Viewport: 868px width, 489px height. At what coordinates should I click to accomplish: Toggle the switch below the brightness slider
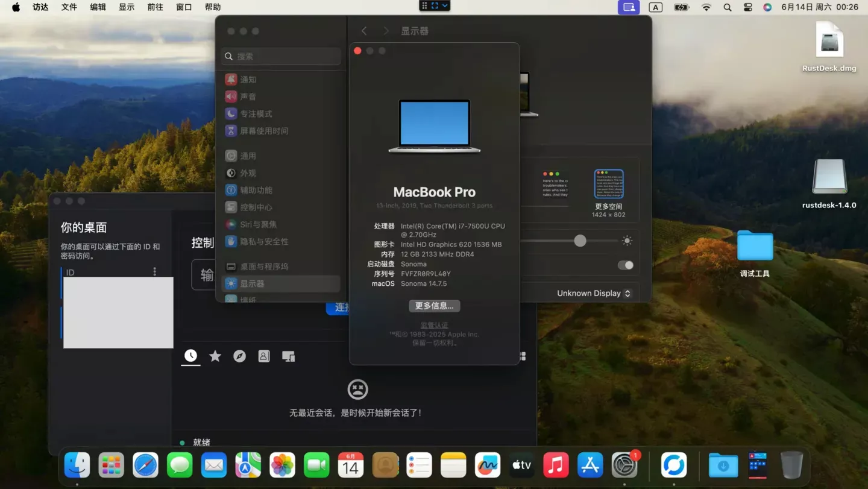pyautogui.click(x=625, y=265)
